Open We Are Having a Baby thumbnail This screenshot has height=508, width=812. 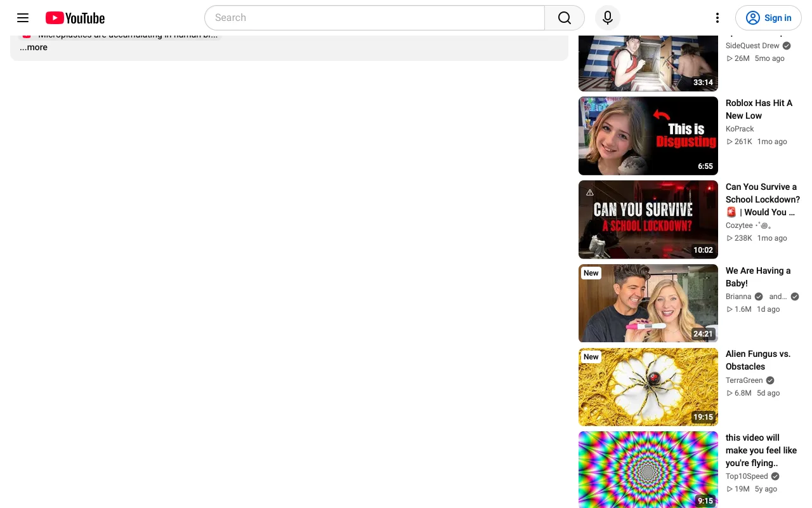tap(648, 304)
